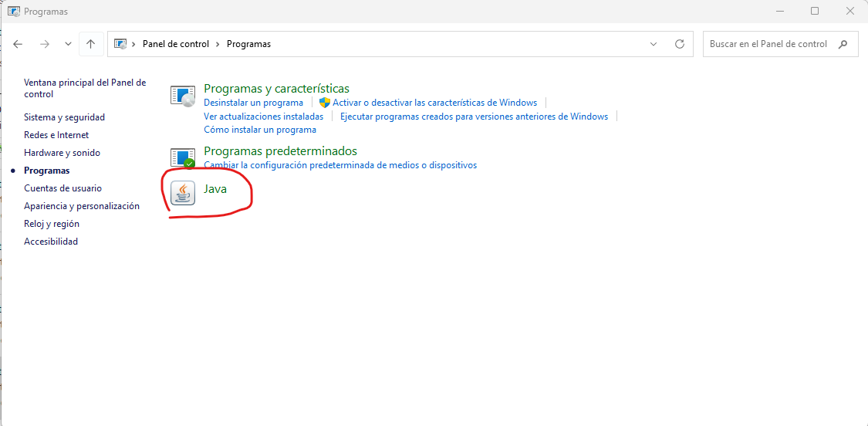
Task: Open Cambiar la configuración predeterminada de medios
Action: [x=340, y=165]
